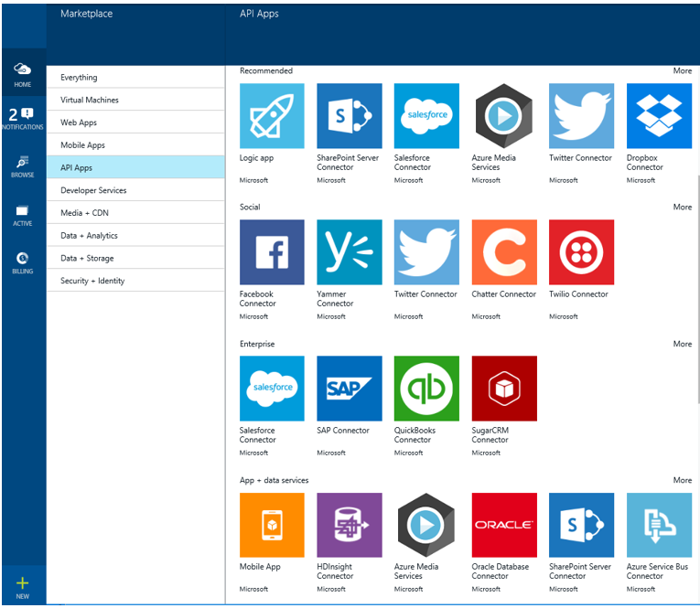Select the Data + Analytics category
The width and height of the screenshot is (700, 608).
pyautogui.click(x=135, y=236)
